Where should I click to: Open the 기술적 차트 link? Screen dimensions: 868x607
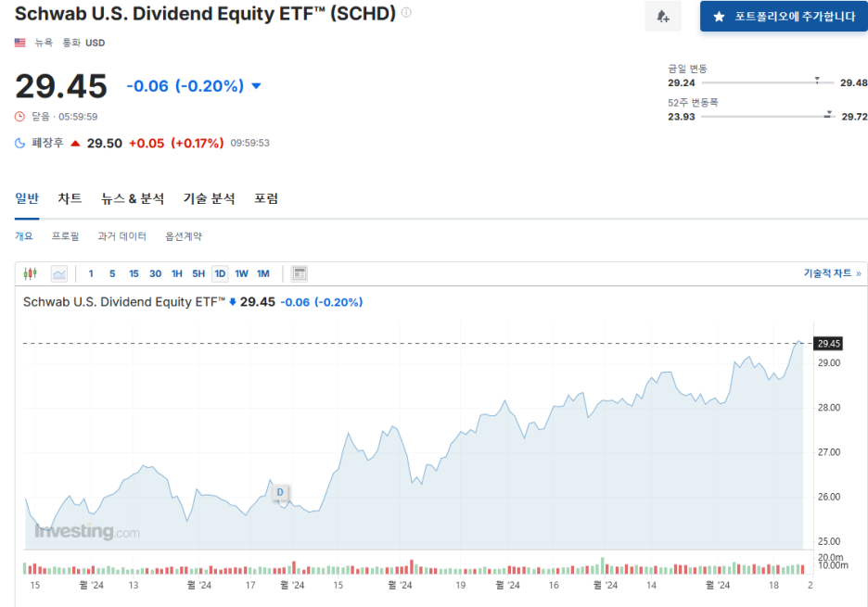[x=832, y=273]
